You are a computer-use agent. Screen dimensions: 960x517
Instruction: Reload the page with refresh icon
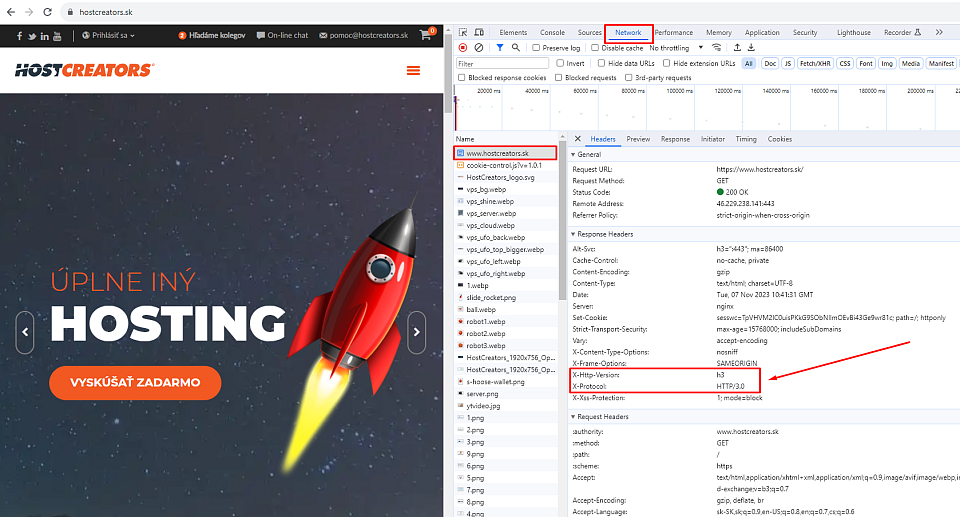[48, 12]
